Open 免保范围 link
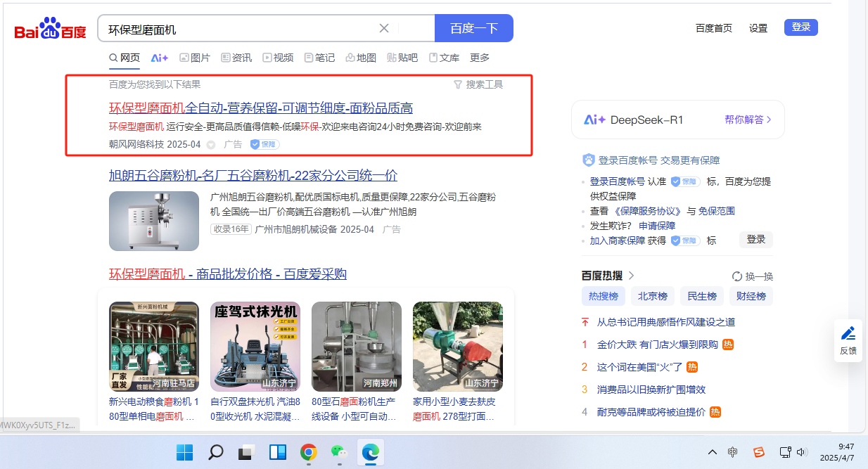The image size is (868, 469). click(717, 211)
